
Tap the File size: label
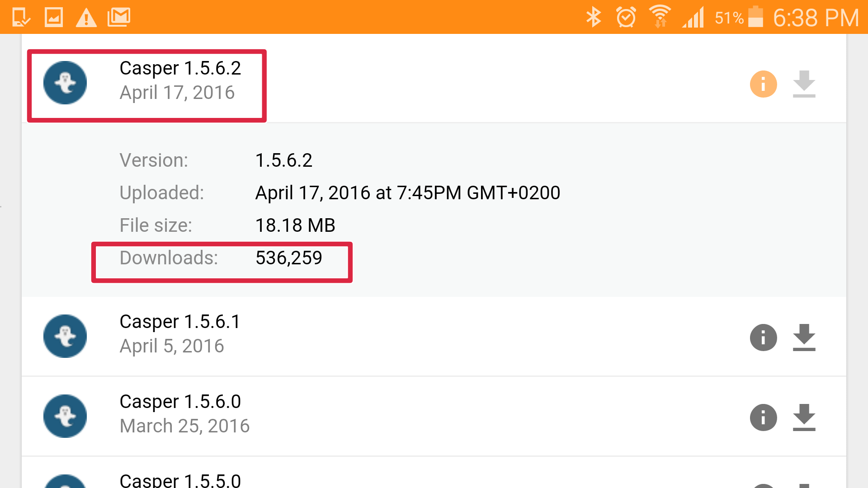[x=156, y=225]
